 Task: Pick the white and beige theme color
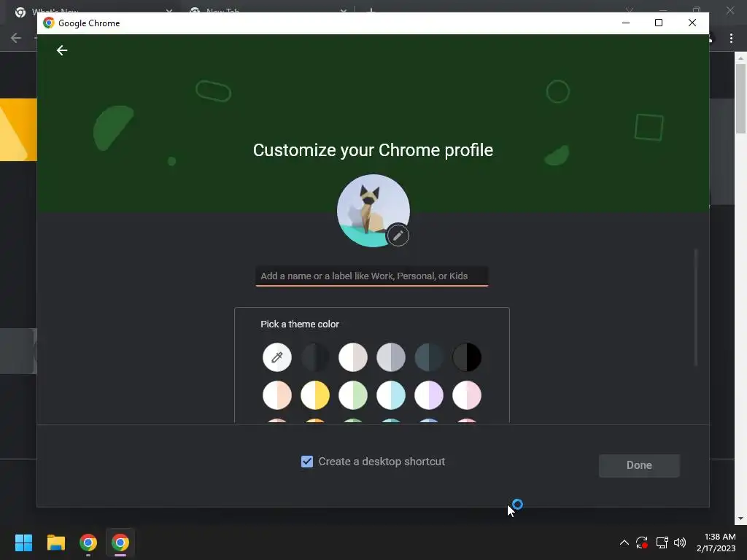point(353,357)
